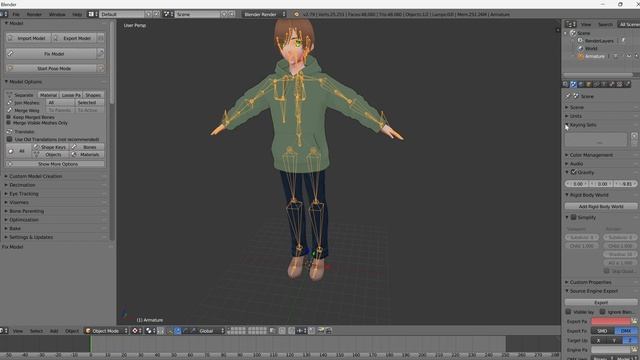Join Selected meshes

click(89, 102)
